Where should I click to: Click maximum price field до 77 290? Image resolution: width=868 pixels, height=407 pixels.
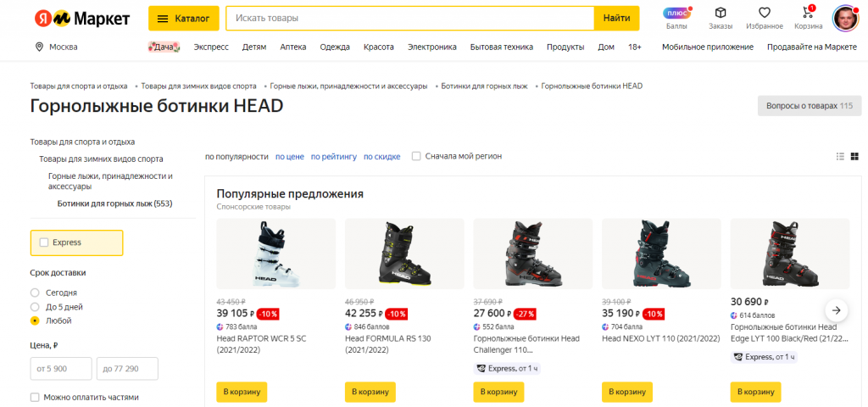(x=127, y=368)
